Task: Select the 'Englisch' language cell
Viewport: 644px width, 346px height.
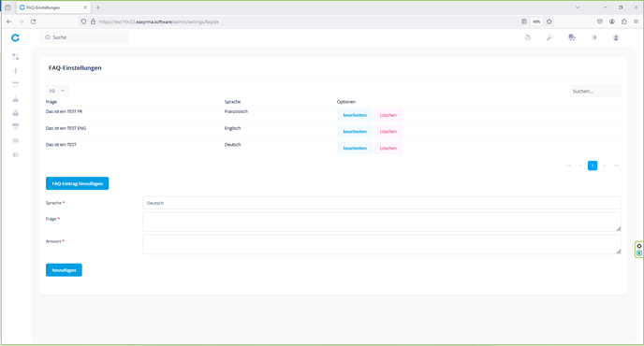Action: 232,128
